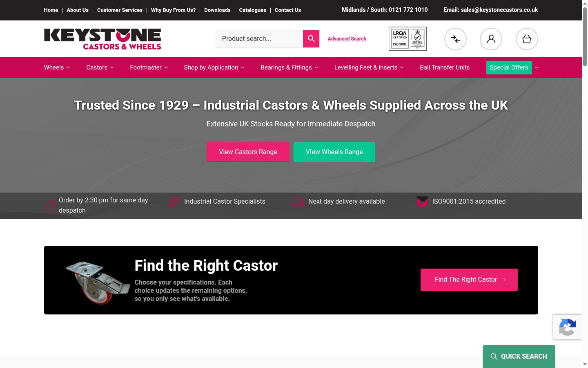Screen dimensions: 588x368
Task: Open the user account icon
Action: coord(491,39)
